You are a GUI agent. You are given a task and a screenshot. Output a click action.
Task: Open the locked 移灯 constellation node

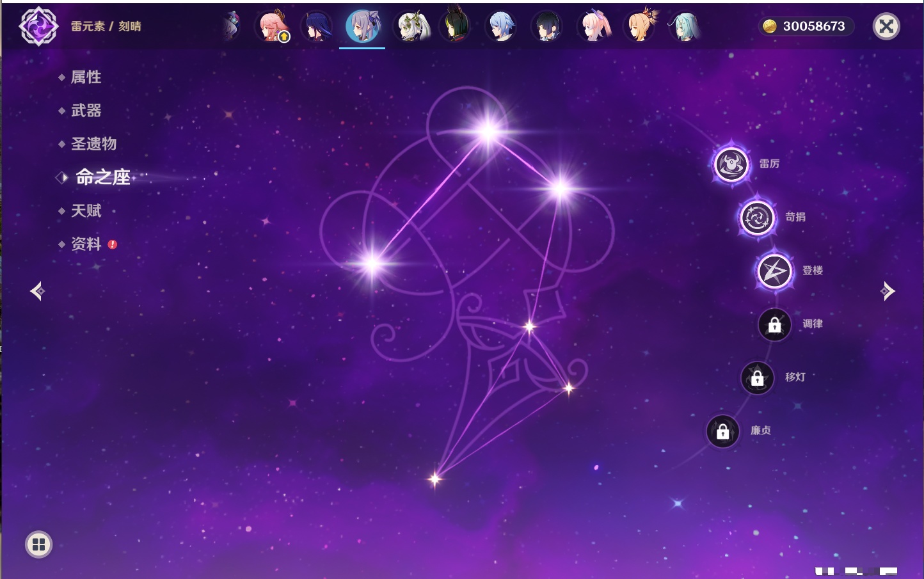coord(758,378)
